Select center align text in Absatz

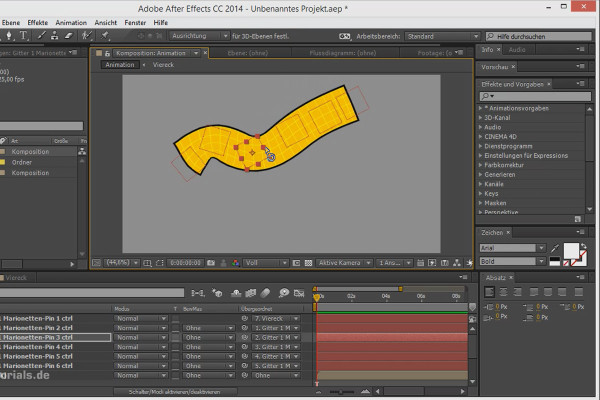pos(504,292)
